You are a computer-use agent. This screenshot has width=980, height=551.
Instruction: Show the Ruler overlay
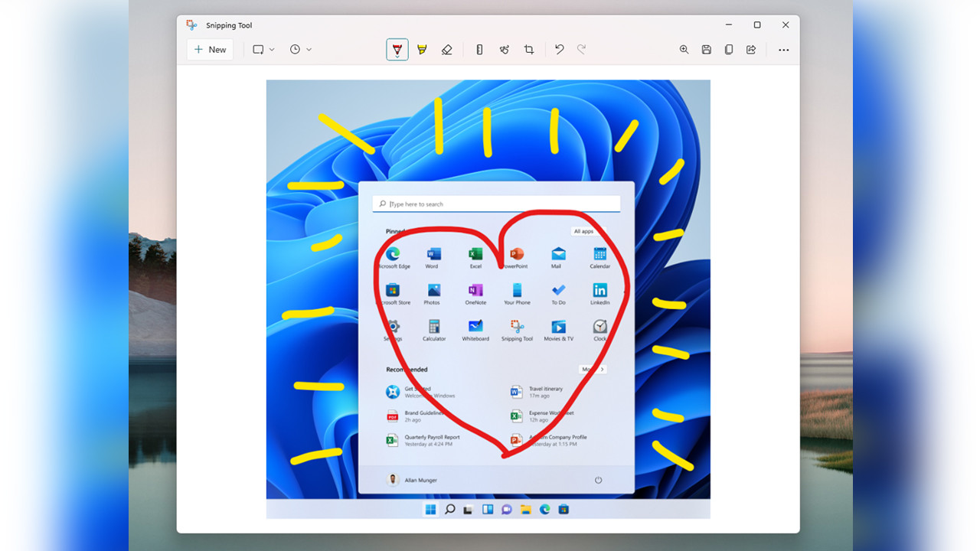pos(479,49)
